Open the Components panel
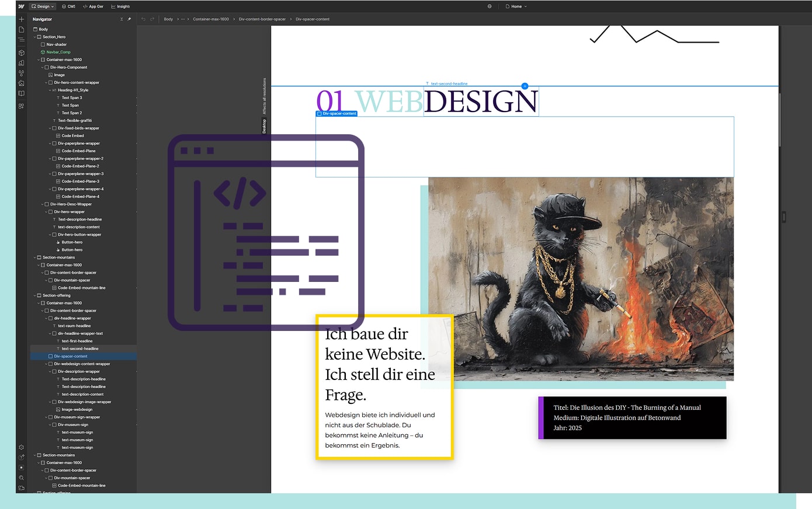 click(x=21, y=52)
